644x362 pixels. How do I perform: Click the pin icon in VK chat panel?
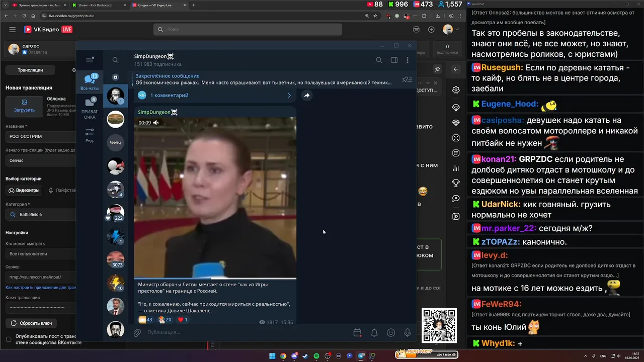click(437, 69)
